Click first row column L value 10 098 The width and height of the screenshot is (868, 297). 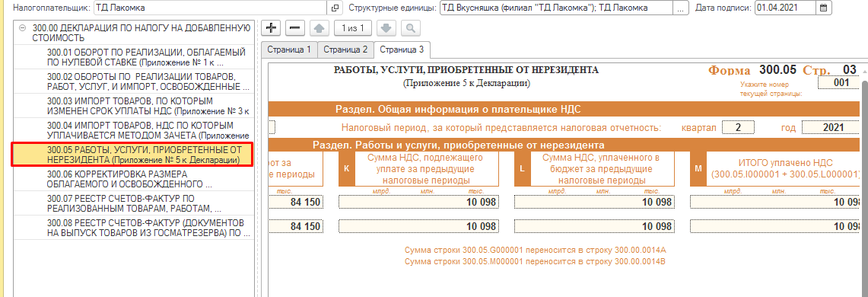pyautogui.click(x=594, y=202)
